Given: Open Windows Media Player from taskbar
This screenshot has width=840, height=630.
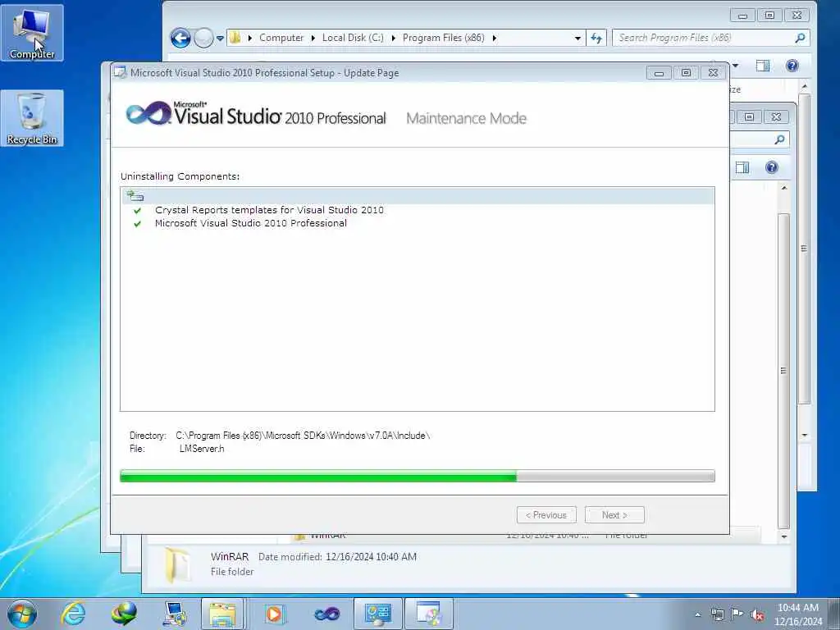Looking at the screenshot, I should [x=274, y=614].
